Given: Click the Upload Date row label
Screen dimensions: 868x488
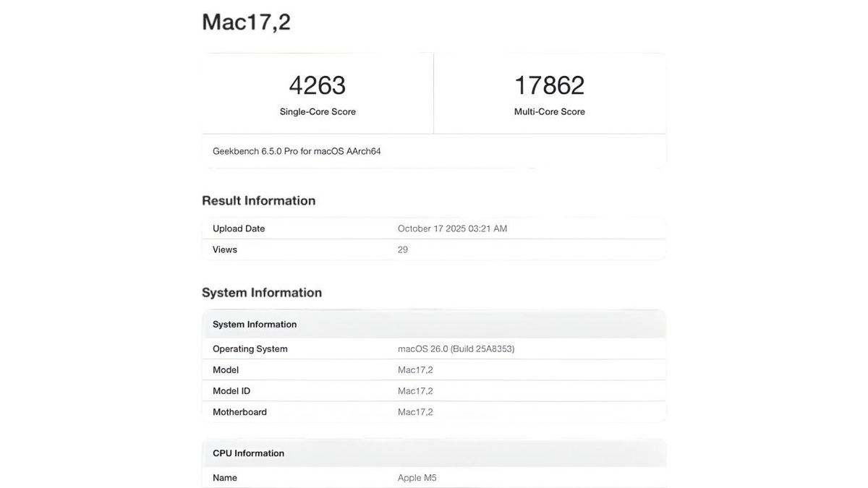Looking at the screenshot, I should 239,228.
